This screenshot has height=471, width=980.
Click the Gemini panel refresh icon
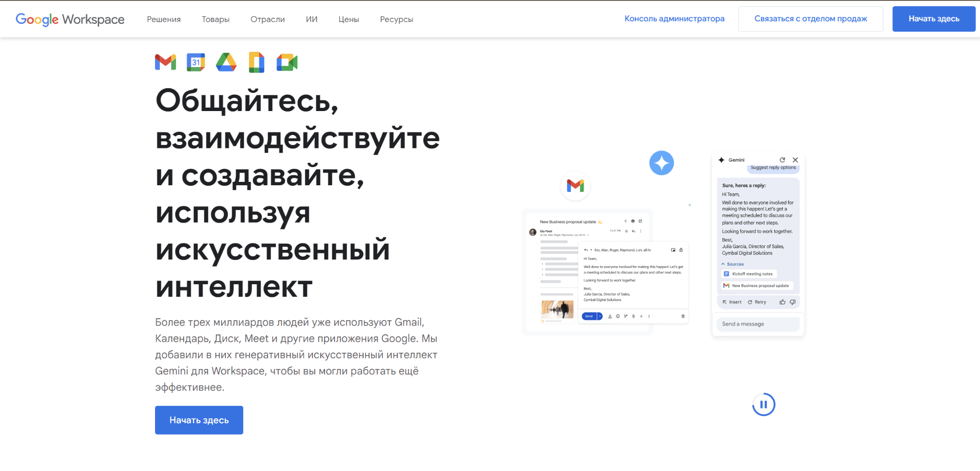[x=782, y=160]
